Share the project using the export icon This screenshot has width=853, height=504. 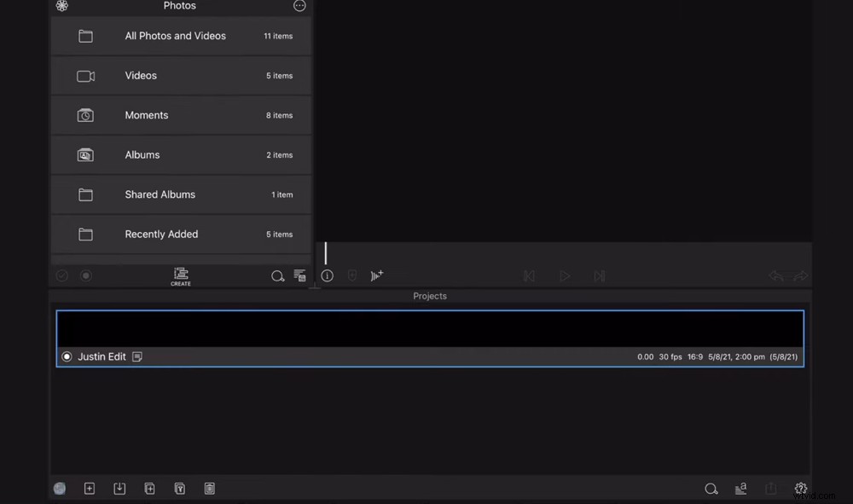pyautogui.click(x=770, y=488)
